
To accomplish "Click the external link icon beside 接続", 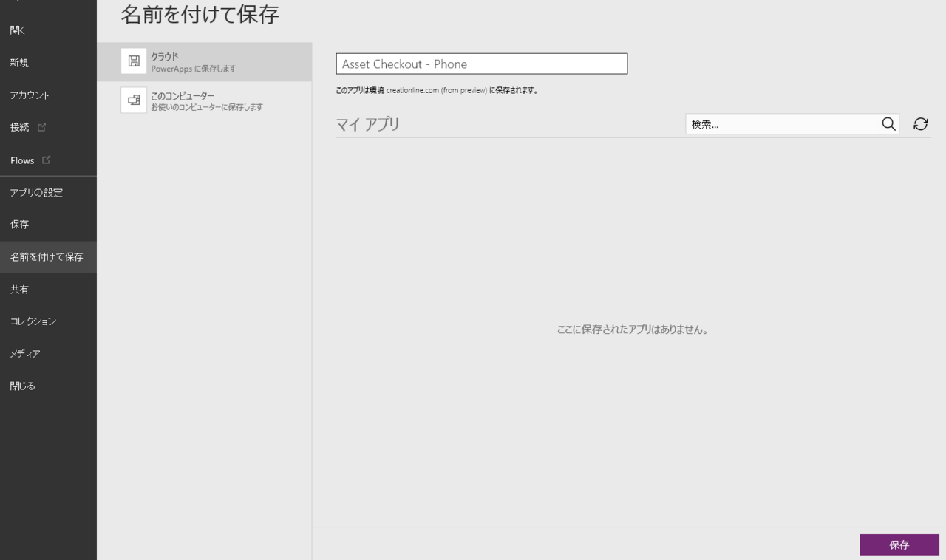I will 41,127.
